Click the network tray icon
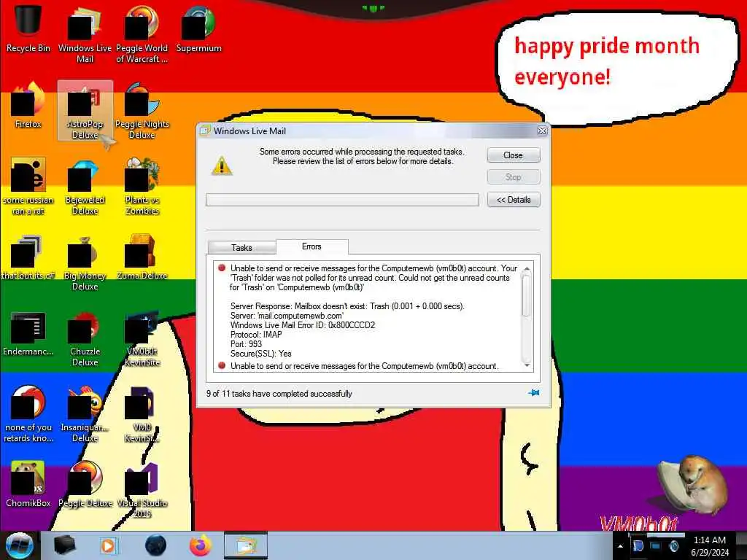747x560 pixels. click(656, 546)
